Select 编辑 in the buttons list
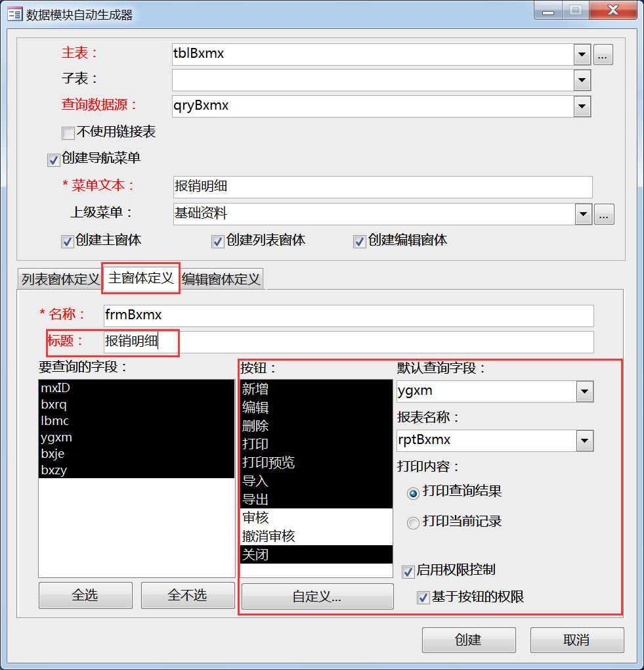This screenshot has height=670, width=644. coord(316,407)
